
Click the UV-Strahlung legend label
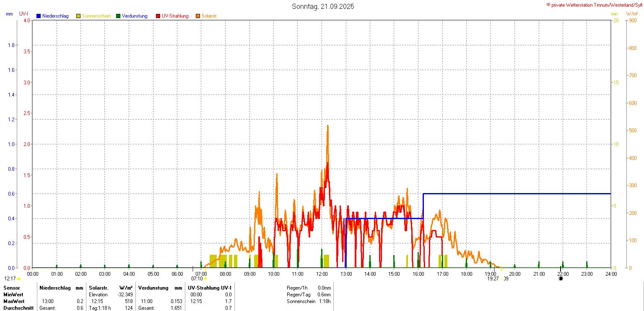pos(175,16)
